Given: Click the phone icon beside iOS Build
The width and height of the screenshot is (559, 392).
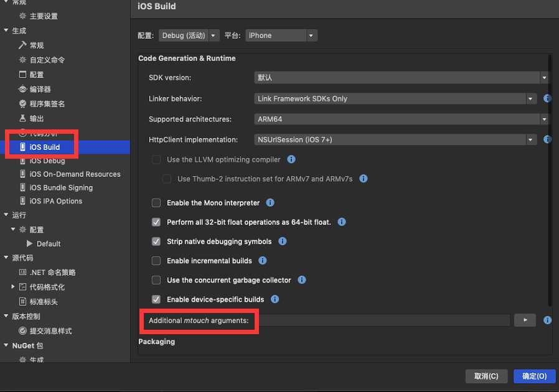Looking at the screenshot, I should coord(22,147).
